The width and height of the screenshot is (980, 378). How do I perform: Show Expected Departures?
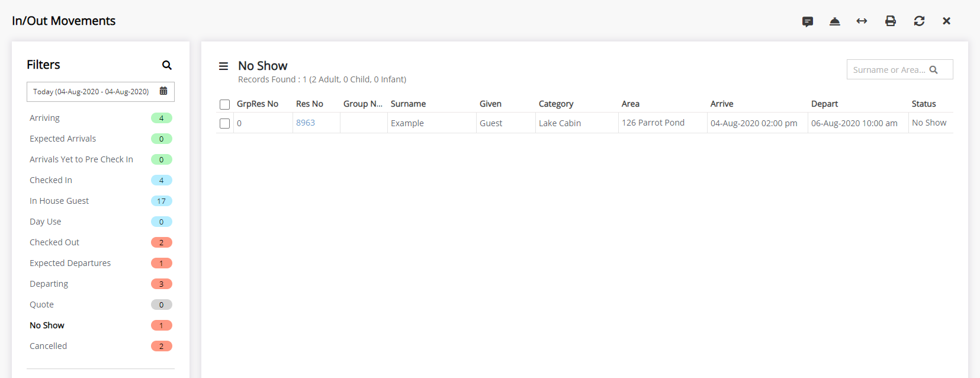point(101,263)
